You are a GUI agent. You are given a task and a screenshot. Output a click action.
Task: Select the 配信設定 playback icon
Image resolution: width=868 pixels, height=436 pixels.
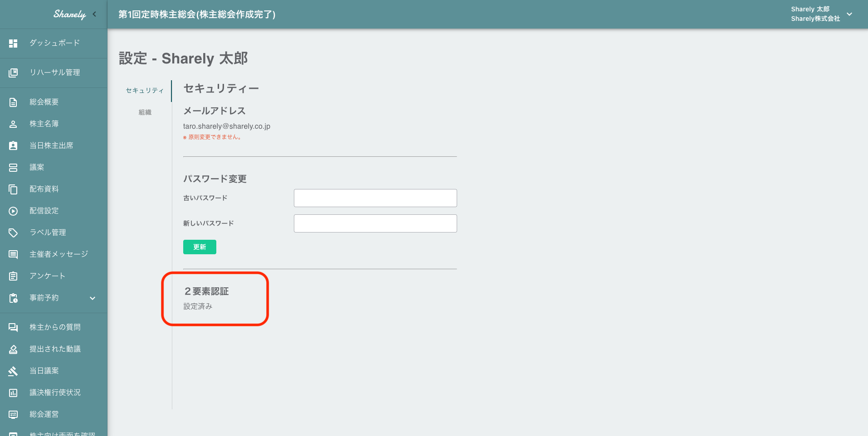pyautogui.click(x=13, y=210)
